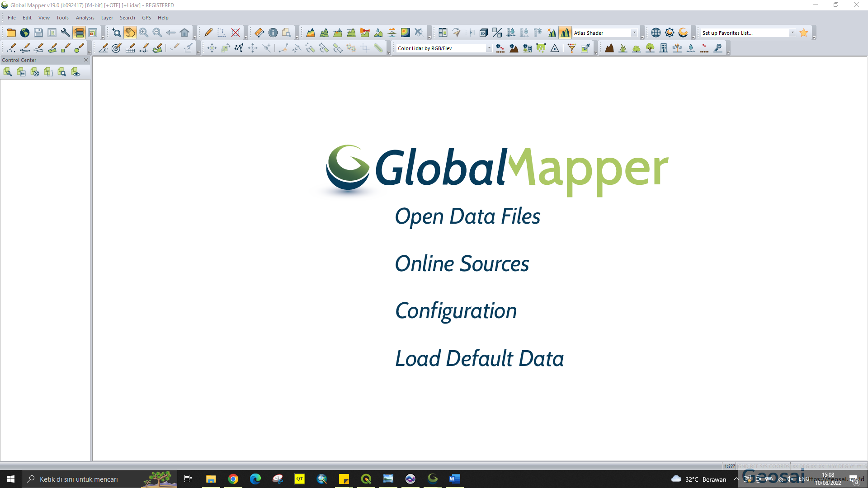Click the Windows Start button

coord(11,479)
